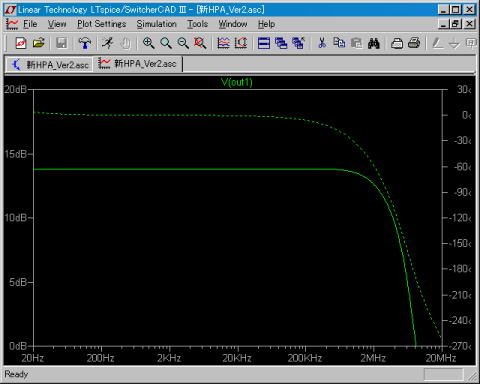Screen dimensions: 480x384
Task: Click the print setup icon
Action: tap(397, 43)
